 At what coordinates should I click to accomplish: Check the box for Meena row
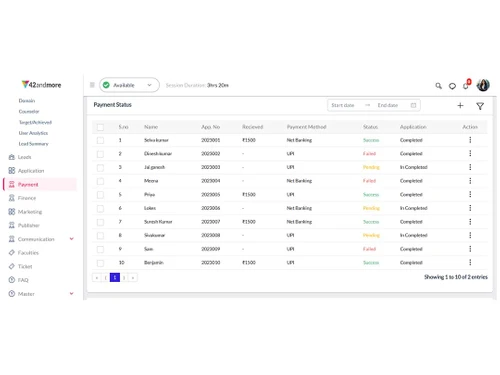click(100, 181)
